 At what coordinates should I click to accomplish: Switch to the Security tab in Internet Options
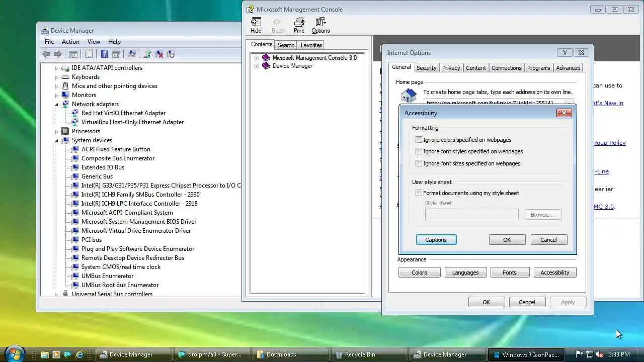click(x=426, y=68)
